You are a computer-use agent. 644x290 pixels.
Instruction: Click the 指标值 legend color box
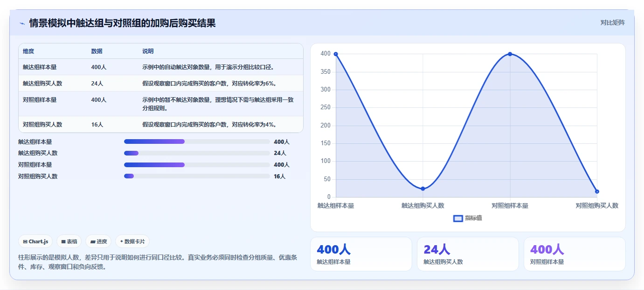coord(458,218)
